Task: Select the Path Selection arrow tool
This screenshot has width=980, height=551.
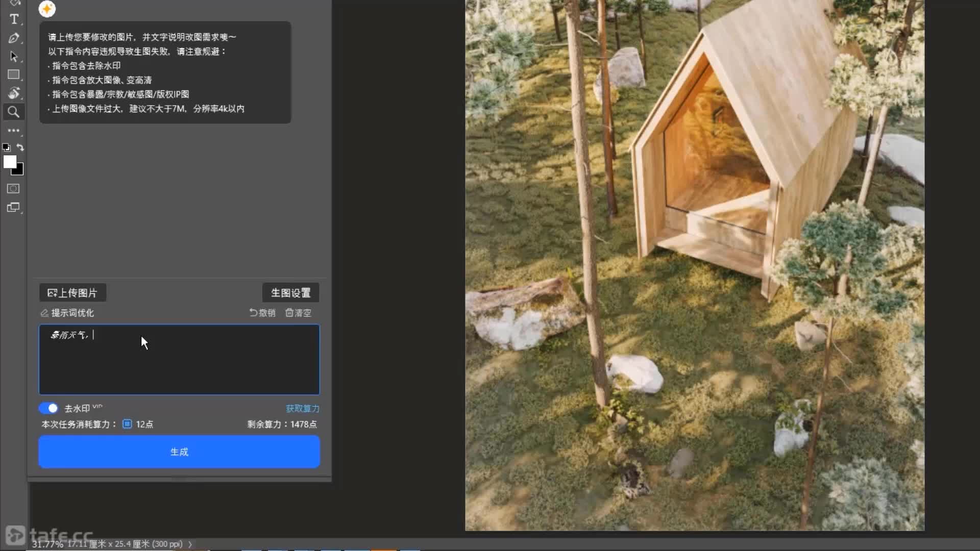Action: click(14, 57)
